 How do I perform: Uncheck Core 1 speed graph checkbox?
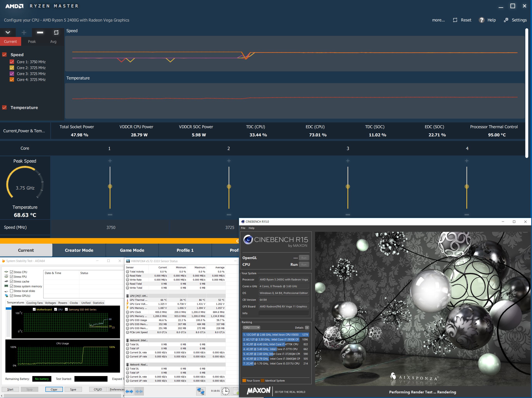12,62
